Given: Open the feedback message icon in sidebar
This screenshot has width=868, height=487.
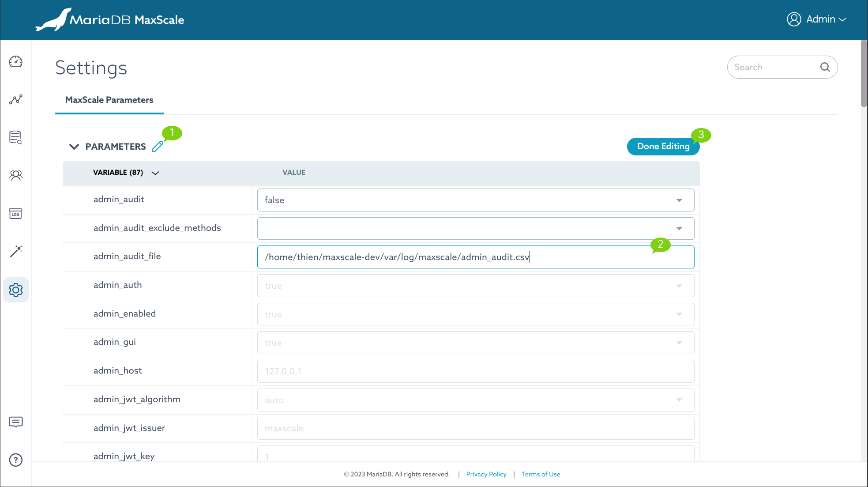Looking at the screenshot, I should [16, 422].
